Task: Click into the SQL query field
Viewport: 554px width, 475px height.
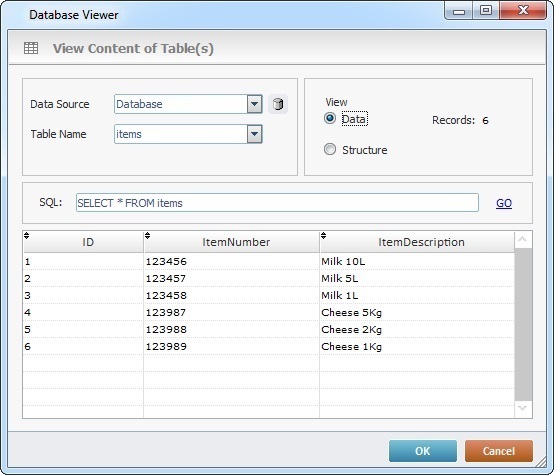Action: click(x=277, y=203)
